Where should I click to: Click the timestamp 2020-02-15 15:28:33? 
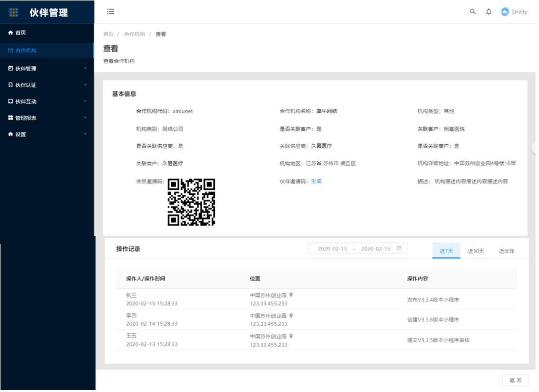[x=151, y=304]
